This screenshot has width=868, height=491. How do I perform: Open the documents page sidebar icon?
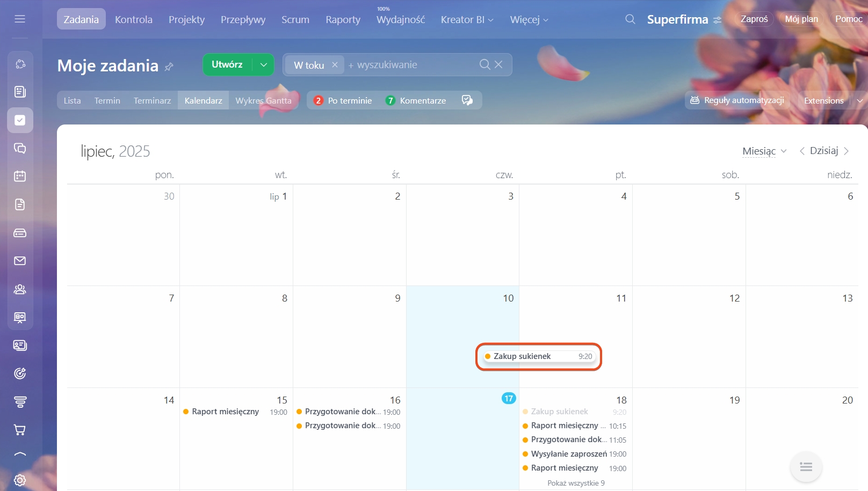click(x=20, y=204)
